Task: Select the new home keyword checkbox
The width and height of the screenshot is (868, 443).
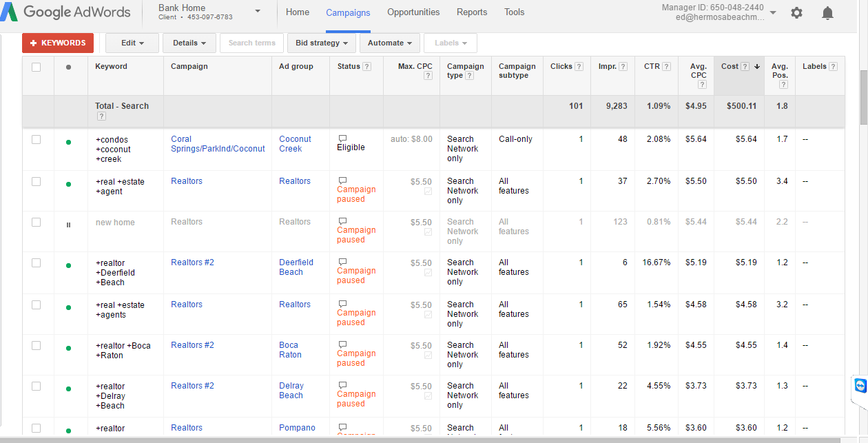Action: (37, 223)
